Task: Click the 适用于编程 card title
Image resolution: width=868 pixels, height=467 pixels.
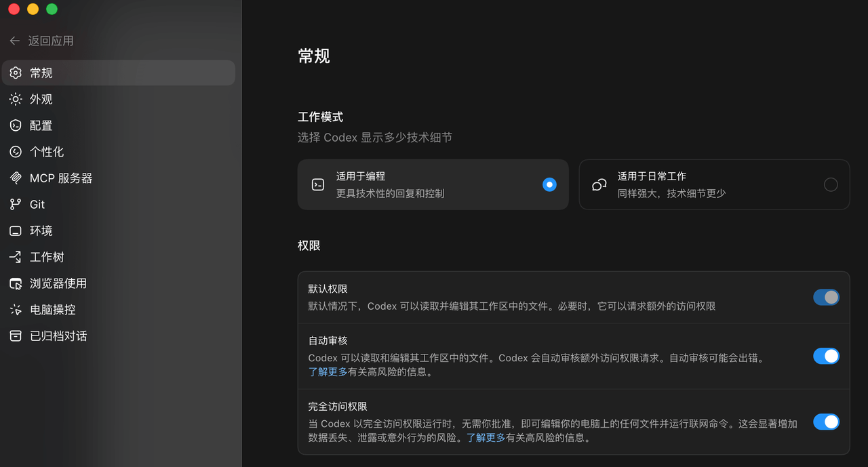Action: click(361, 176)
